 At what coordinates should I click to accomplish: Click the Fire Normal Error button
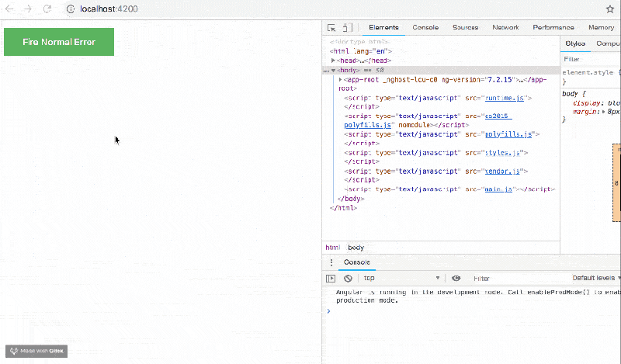point(59,42)
